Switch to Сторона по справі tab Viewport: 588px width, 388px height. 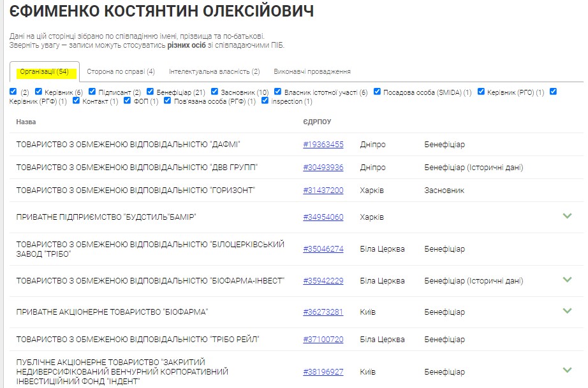tap(119, 71)
